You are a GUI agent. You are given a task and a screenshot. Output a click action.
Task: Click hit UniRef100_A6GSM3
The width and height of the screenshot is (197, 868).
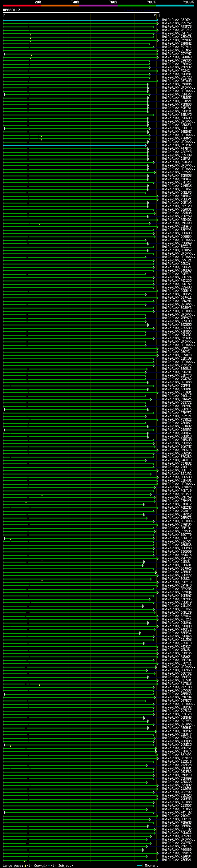(177, 477)
